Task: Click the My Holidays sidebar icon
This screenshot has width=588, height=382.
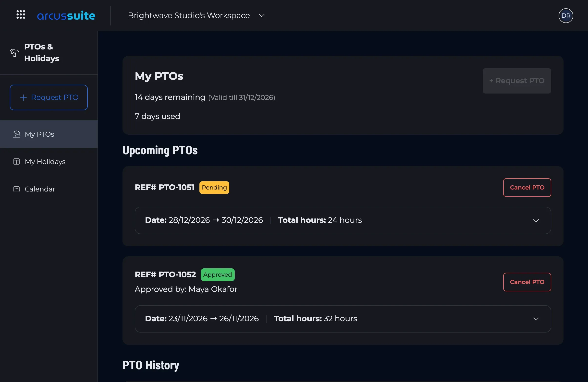Action: (17, 161)
